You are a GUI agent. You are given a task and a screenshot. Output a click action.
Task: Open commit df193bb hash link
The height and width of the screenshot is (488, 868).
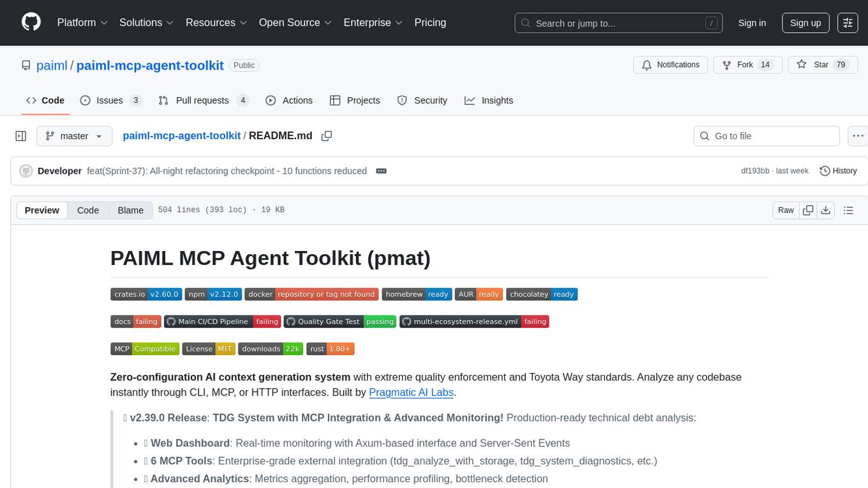[755, 171]
